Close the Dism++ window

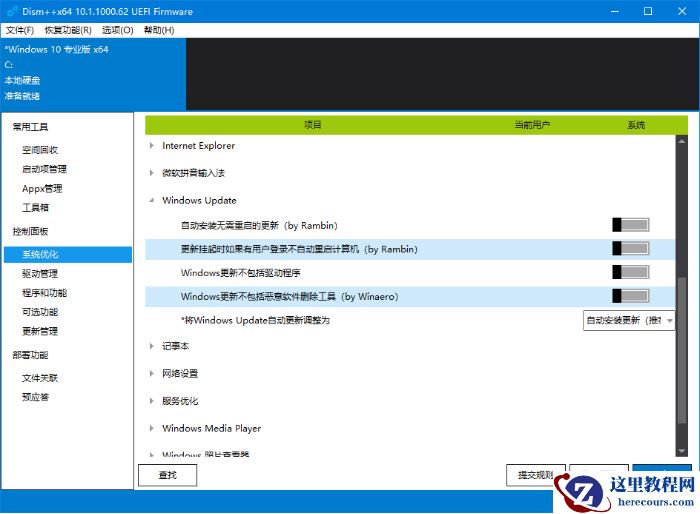(x=682, y=11)
